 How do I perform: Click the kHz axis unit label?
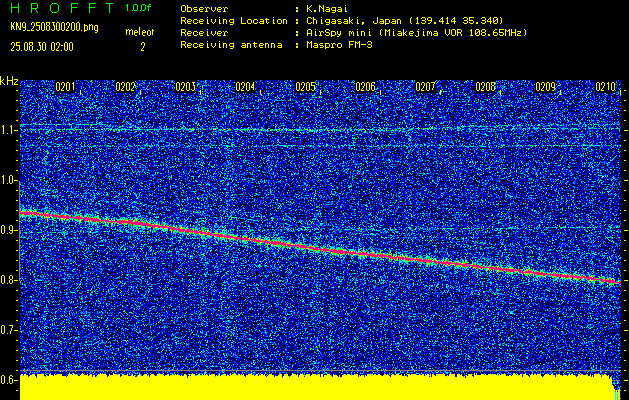coord(9,81)
